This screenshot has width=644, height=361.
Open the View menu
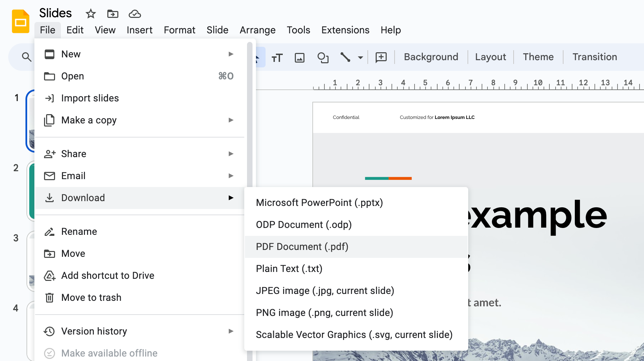click(105, 30)
